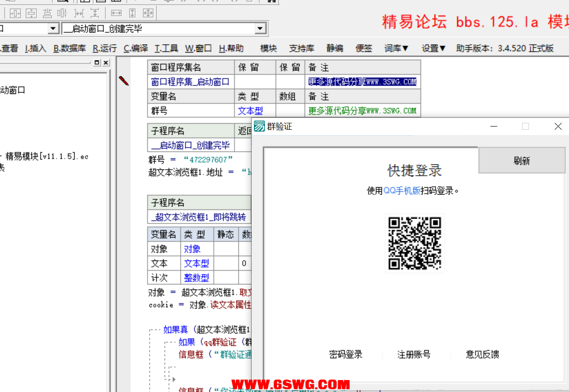The image size is (569, 392).
Task: Float the left side panel
Action: (97, 63)
